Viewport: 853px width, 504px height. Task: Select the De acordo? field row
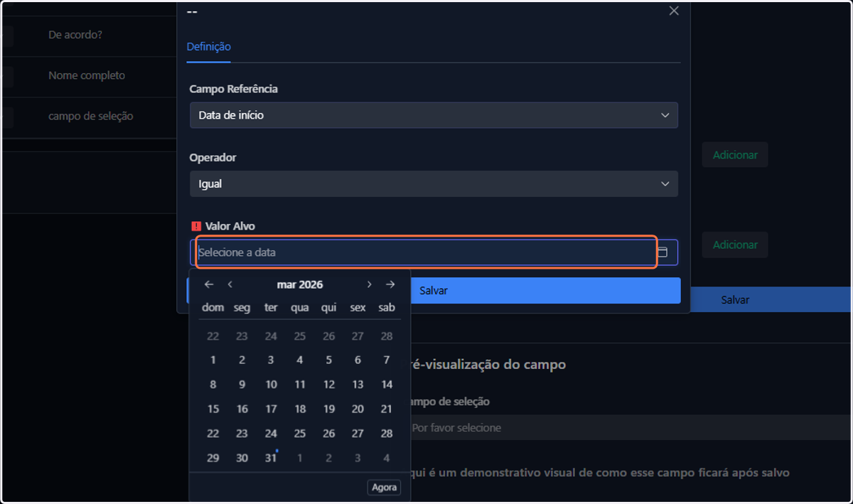tap(88, 35)
